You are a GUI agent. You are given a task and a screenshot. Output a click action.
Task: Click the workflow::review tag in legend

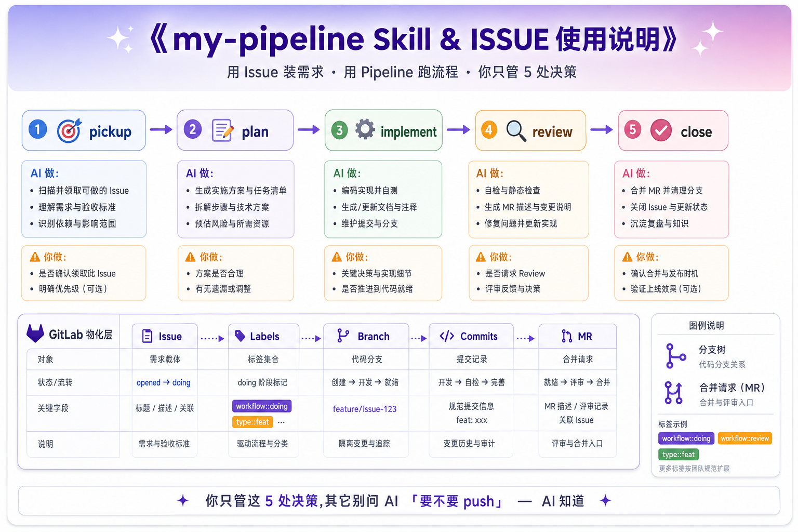[745, 438]
